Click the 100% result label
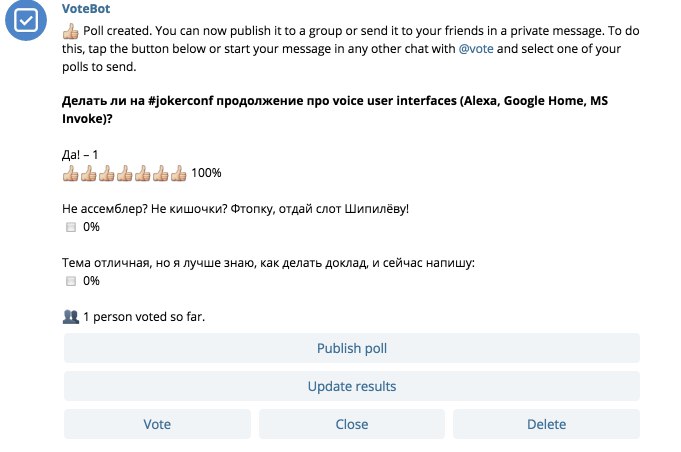Screen dimensions: 681x452 [x=206, y=173]
